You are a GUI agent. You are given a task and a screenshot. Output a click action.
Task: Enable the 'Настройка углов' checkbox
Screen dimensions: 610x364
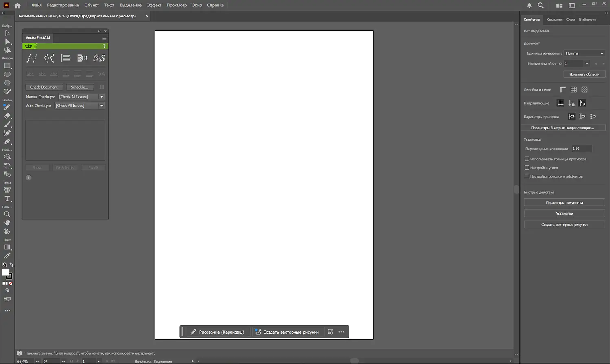tap(527, 168)
